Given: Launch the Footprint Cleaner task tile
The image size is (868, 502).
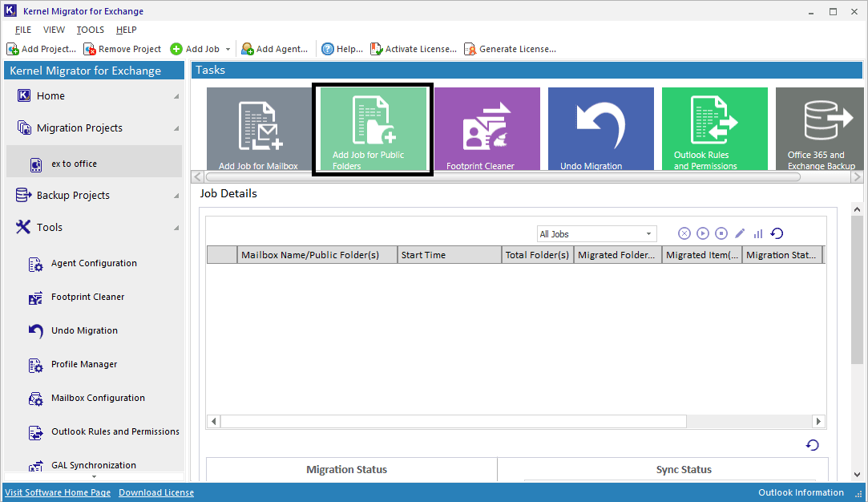Looking at the screenshot, I should click(487, 128).
